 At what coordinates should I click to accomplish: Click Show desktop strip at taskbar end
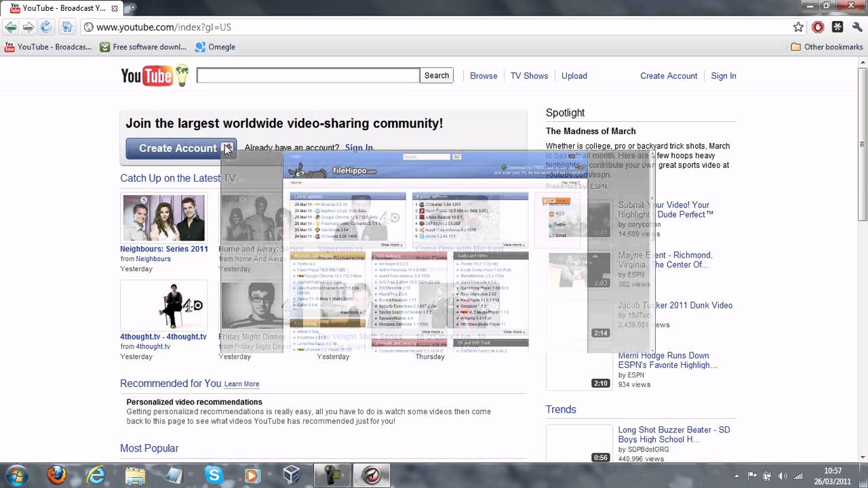coord(863,474)
